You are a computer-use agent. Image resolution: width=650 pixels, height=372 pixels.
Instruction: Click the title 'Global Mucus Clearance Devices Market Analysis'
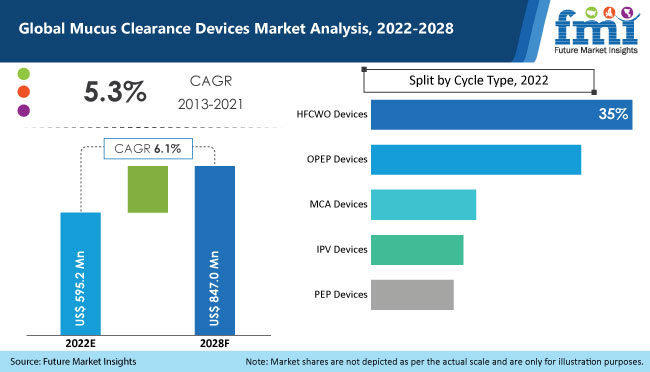pos(236,28)
